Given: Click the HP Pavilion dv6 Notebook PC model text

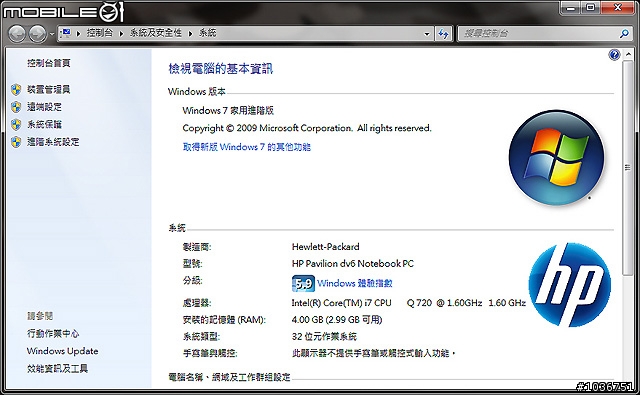Looking at the screenshot, I should [353, 264].
